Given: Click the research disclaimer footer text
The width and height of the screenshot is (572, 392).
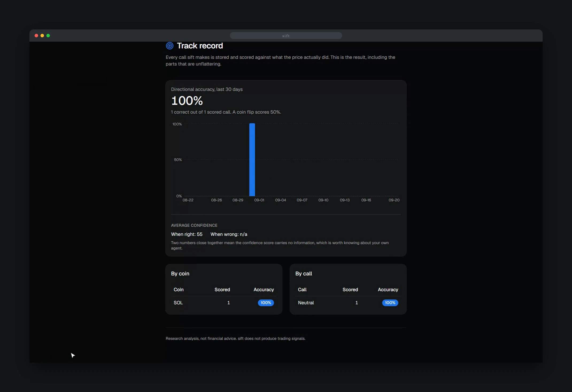Looking at the screenshot, I should [x=235, y=339].
